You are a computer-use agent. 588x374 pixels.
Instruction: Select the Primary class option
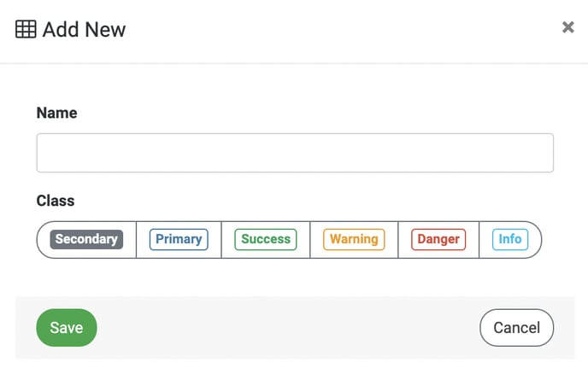(x=179, y=239)
